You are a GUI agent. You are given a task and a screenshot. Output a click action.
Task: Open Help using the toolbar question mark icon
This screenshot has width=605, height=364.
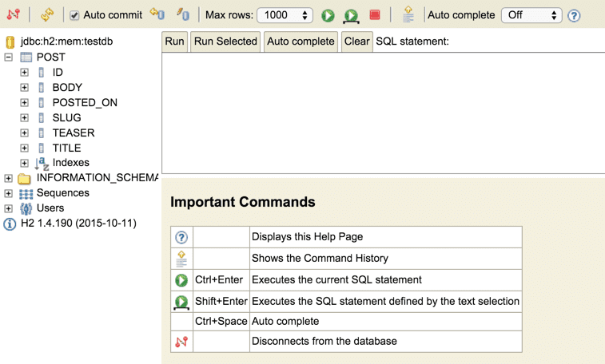click(574, 15)
